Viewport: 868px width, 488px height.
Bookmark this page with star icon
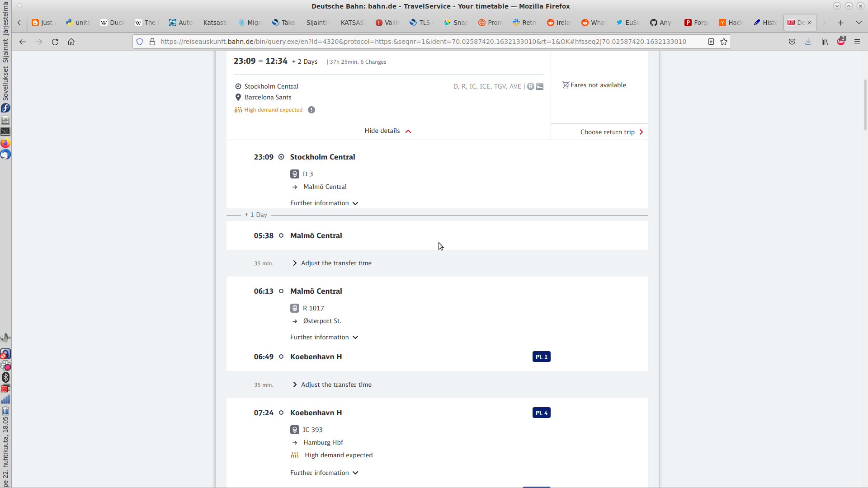[x=724, y=42]
